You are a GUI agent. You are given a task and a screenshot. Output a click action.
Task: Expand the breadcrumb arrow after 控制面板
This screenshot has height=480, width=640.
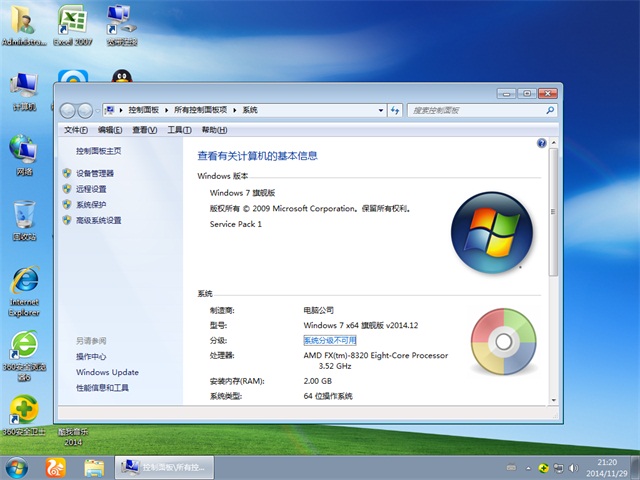click(168, 110)
